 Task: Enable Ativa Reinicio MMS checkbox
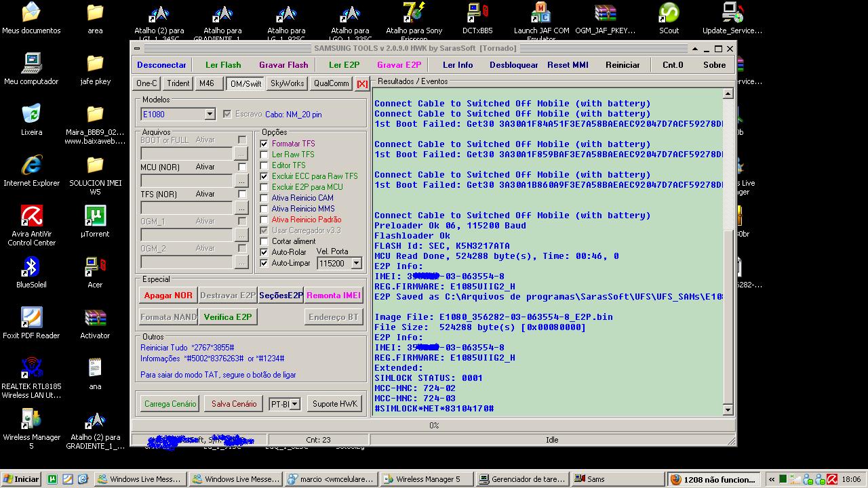[x=264, y=209]
